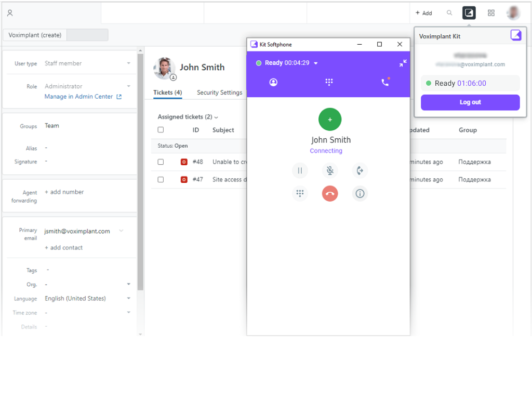532x399 pixels.
Task: Click the external link icon beside Manage in Admin Center
Action: [x=119, y=97]
